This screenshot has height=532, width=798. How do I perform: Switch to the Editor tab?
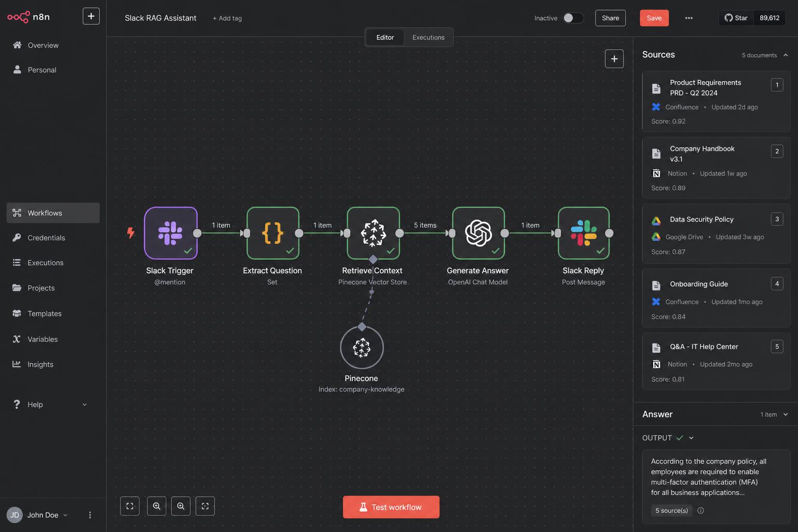(x=385, y=37)
